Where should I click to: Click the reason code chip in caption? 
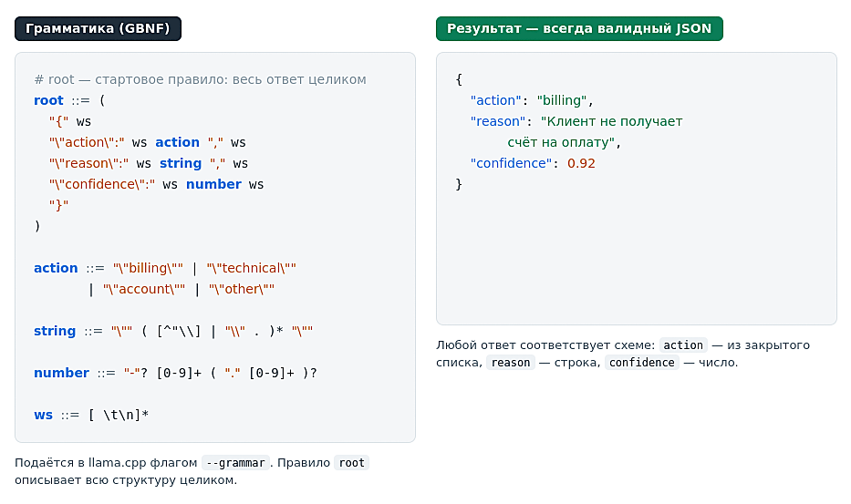click(510, 363)
